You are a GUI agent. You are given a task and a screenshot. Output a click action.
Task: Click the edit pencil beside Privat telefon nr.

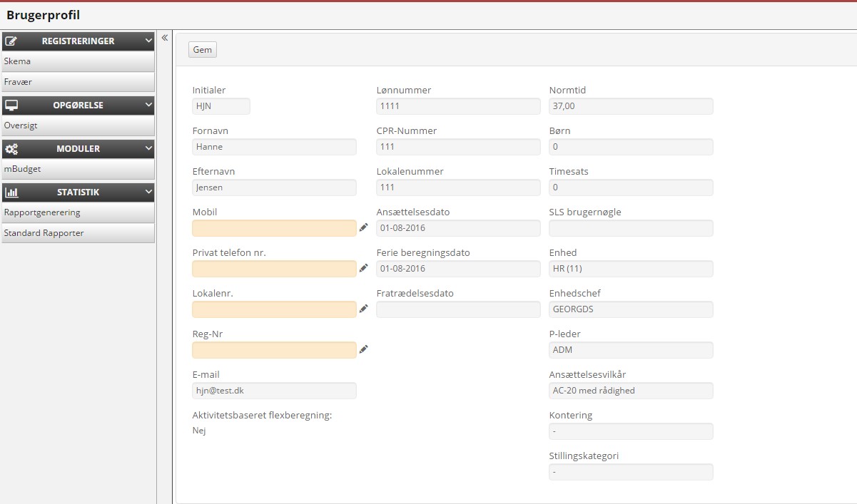(x=364, y=268)
